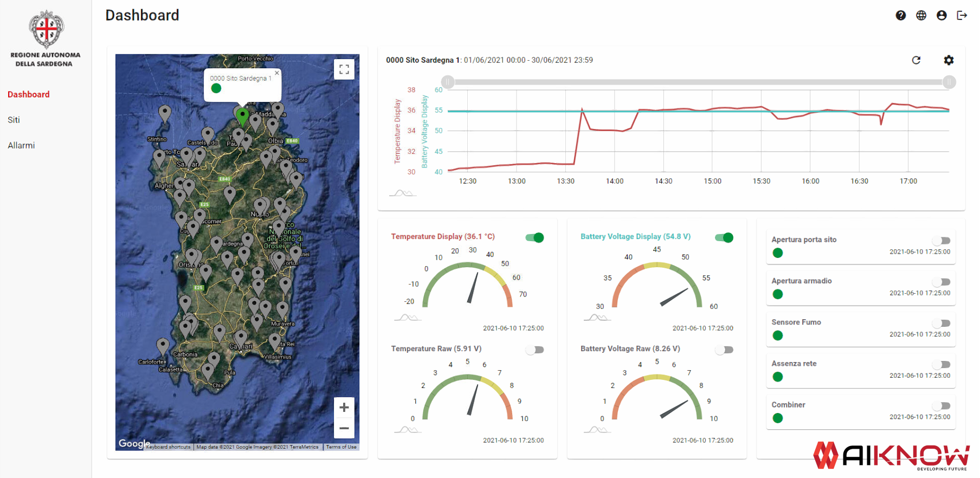Zoom out on the map
The image size is (980, 478).
click(x=344, y=428)
